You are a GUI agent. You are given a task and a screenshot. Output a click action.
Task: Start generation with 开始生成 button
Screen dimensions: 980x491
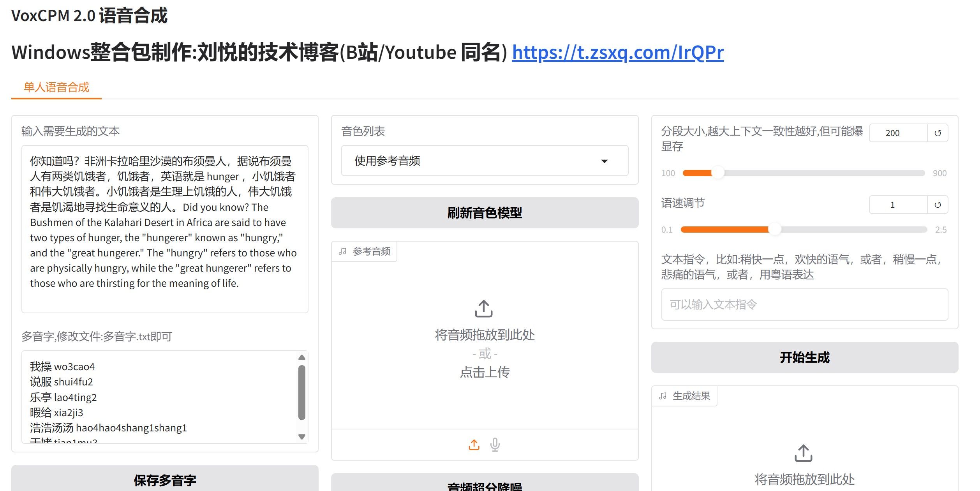click(x=805, y=357)
